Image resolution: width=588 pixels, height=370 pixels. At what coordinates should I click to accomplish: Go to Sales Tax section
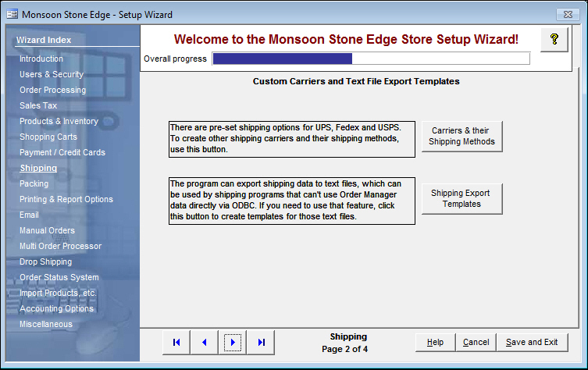[x=38, y=105]
